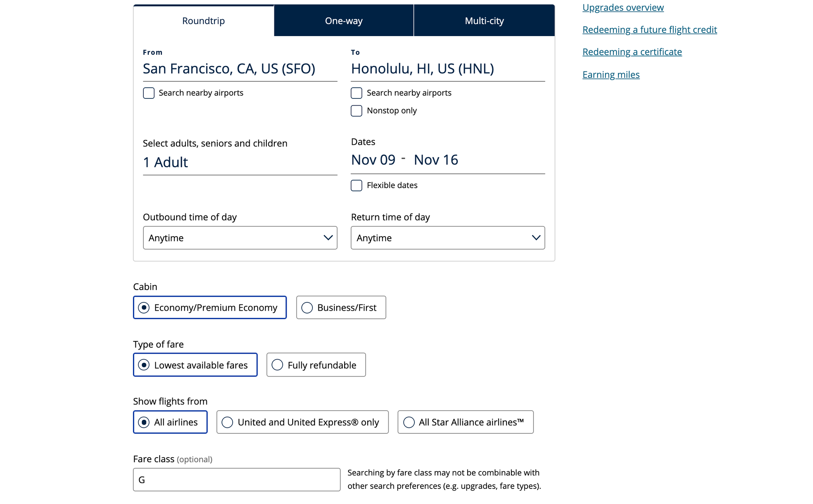Switch to the One-way tab

click(343, 20)
